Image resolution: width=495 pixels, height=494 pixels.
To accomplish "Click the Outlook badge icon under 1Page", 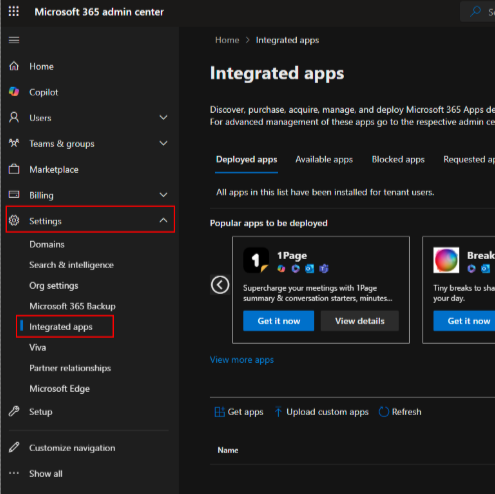I will pyautogui.click(x=310, y=269).
